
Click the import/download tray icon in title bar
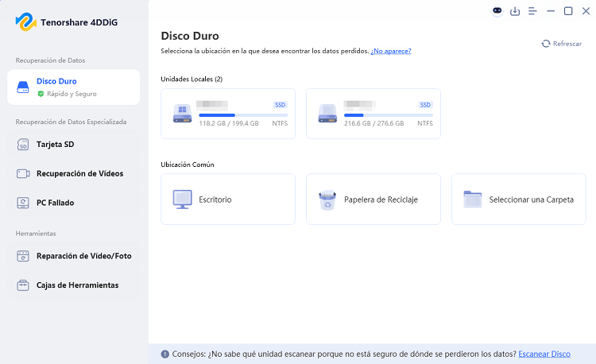515,11
